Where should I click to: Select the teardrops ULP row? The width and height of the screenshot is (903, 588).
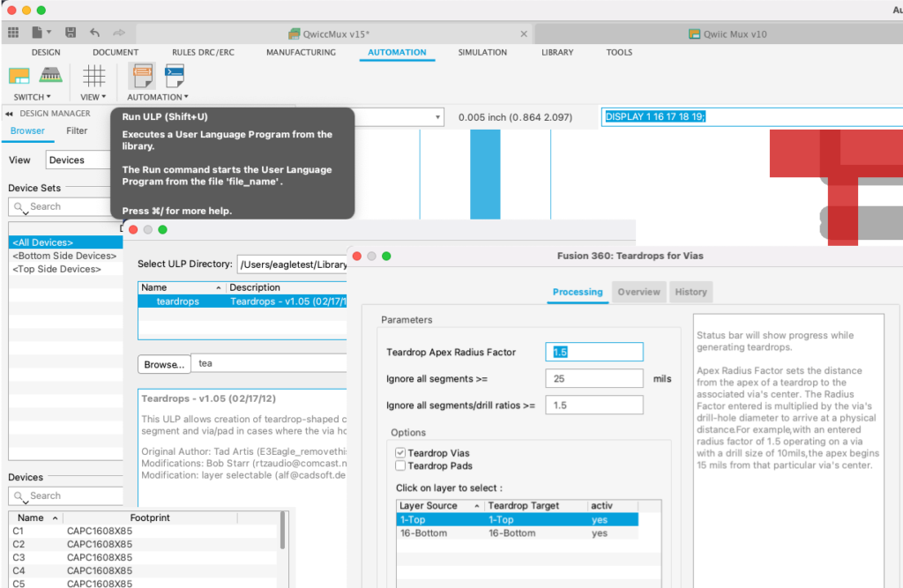243,301
